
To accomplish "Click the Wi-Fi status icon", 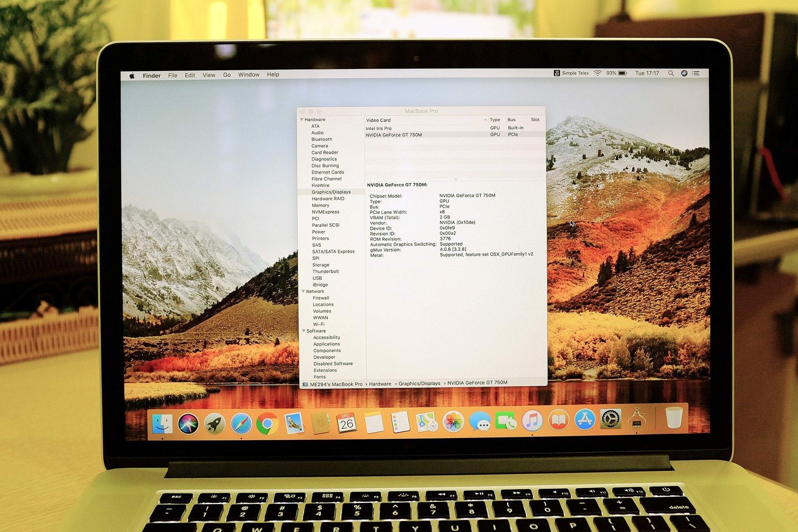I will click(597, 73).
